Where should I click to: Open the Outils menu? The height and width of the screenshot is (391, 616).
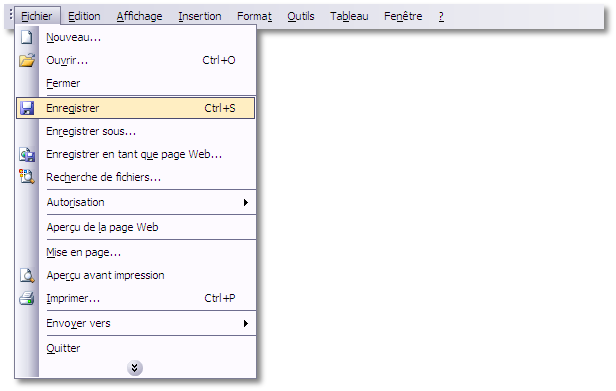click(301, 16)
